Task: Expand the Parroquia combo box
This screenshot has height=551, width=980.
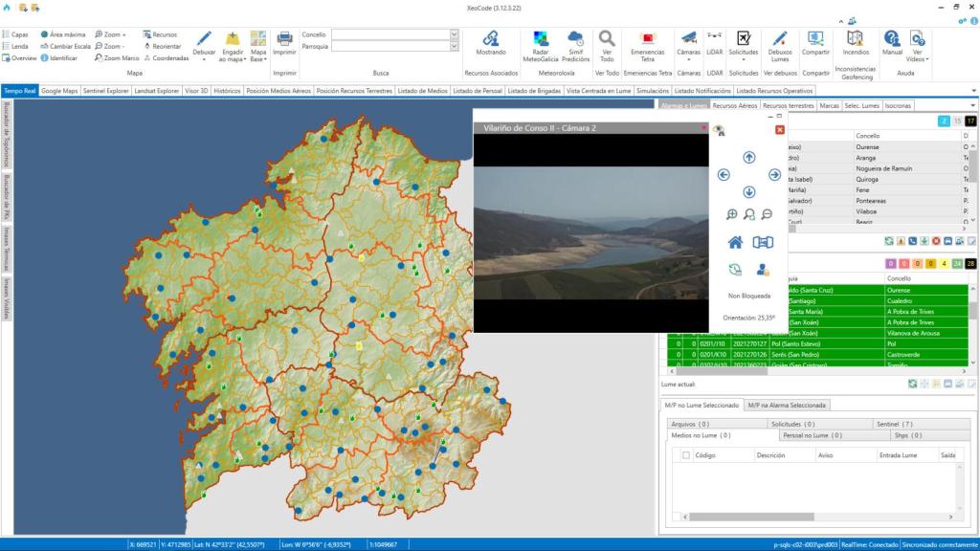Action: tap(454, 45)
